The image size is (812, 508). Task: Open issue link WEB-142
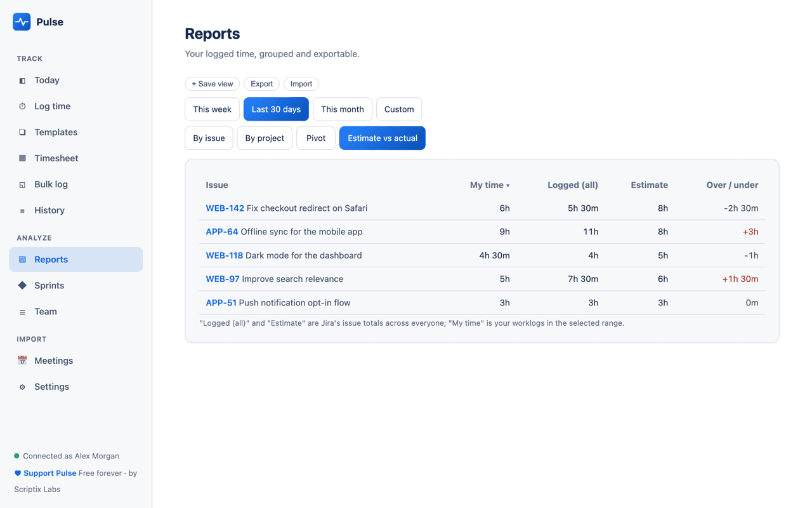[x=225, y=208]
